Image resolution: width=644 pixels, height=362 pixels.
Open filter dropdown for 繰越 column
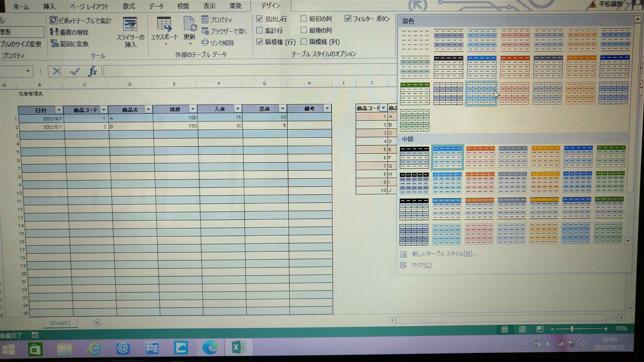point(193,109)
